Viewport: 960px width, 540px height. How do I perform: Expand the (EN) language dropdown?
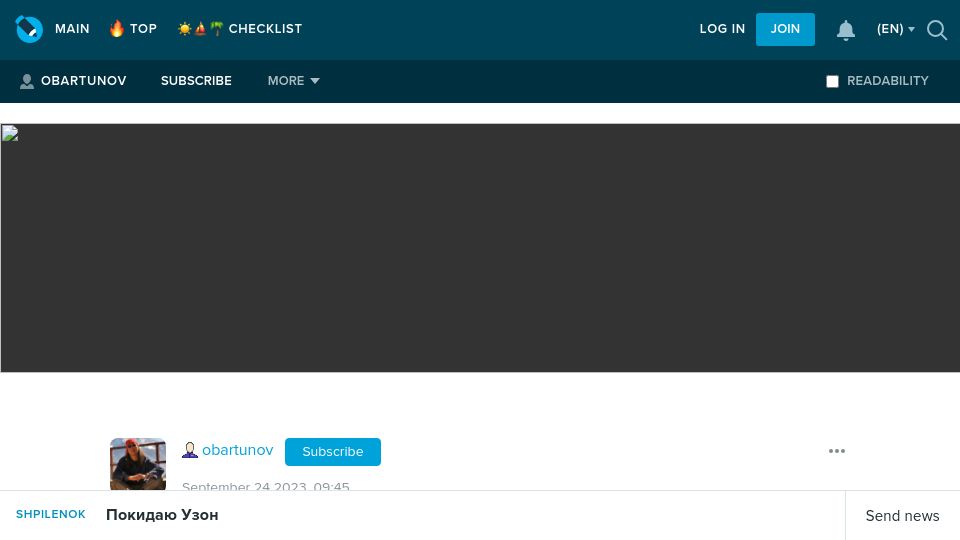(895, 29)
